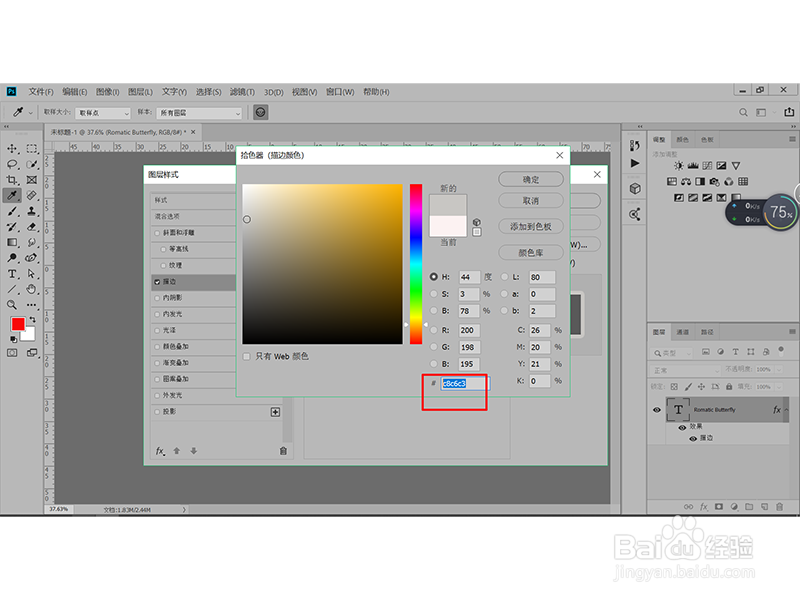Select the Frame tool

(32, 180)
